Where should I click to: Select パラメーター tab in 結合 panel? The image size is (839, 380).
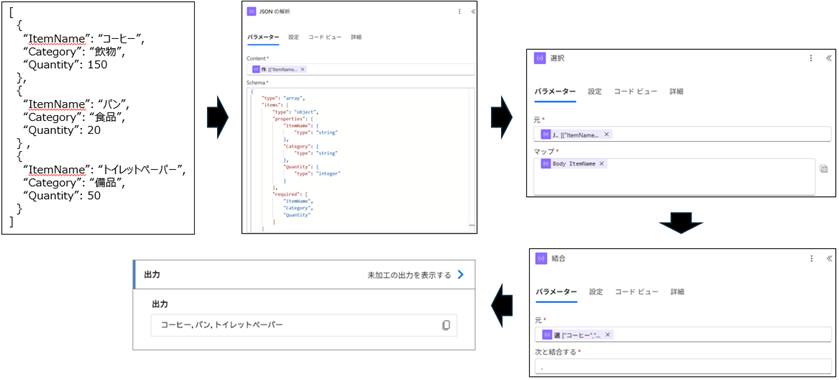(x=556, y=292)
